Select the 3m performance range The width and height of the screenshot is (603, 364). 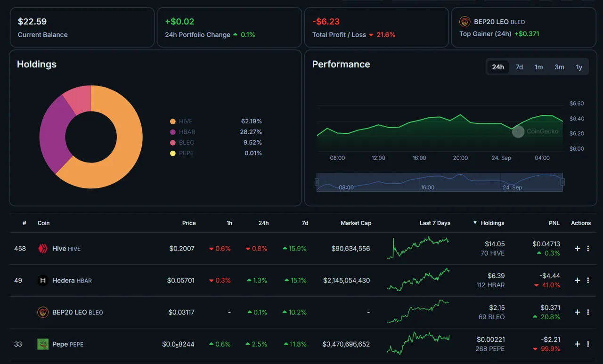click(x=559, y=67)
